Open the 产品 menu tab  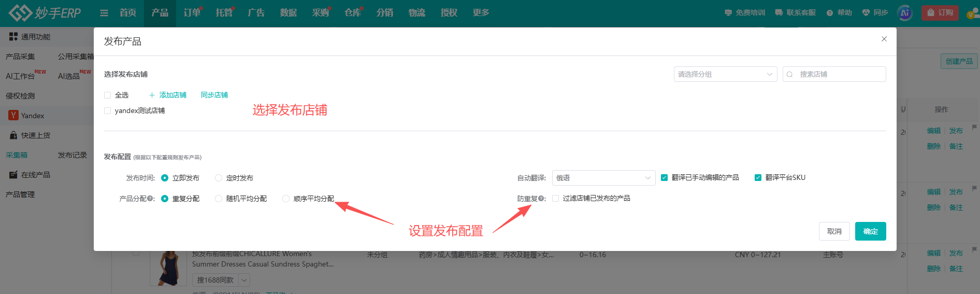coord(160,12)
